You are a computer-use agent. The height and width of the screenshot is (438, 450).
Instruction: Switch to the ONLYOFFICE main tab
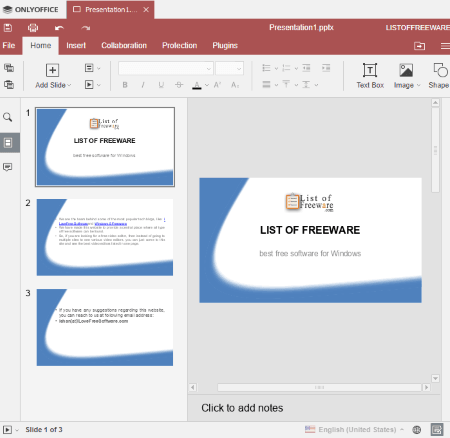click(x=31, y=9)
